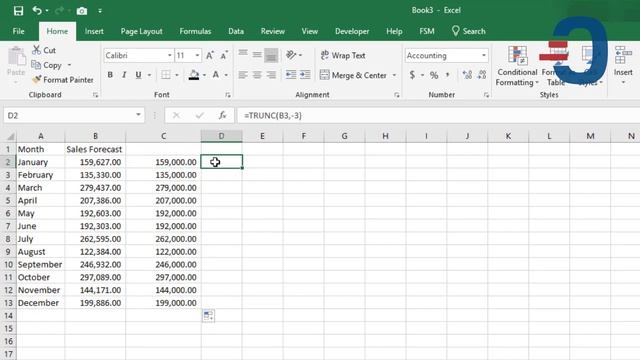Toggle bottom align
This screenshot has width=640, height=360.
tap(271, 55)
